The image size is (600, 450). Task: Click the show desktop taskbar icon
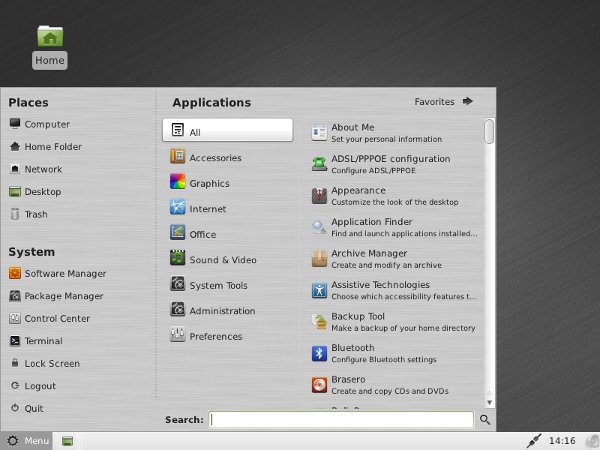pyautogui.click(x=68, y=441)
